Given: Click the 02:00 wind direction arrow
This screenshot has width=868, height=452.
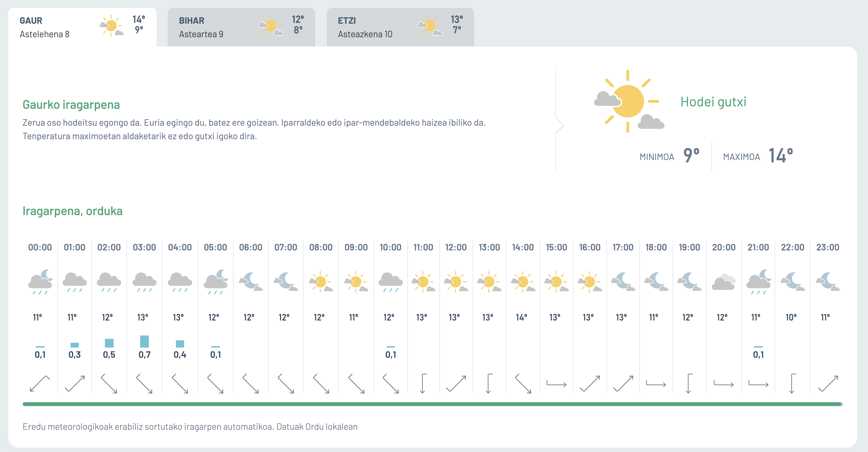Looking at the screenshot, I should pyautogui.click(x=109, y=384).
